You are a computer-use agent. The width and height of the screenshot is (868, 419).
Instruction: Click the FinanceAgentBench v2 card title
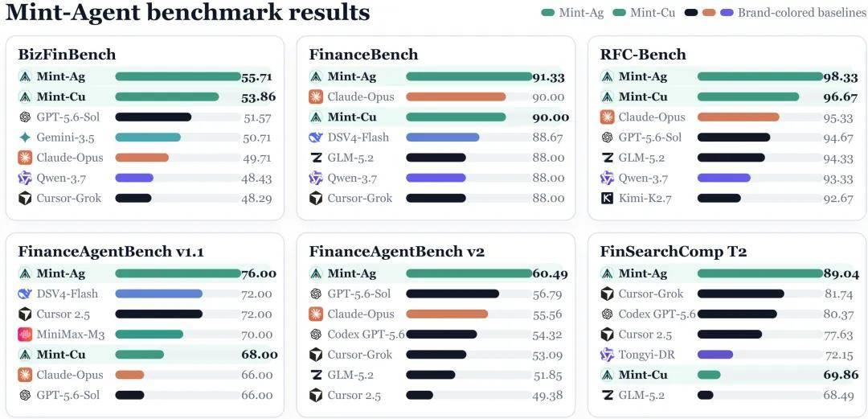point(397,252)
